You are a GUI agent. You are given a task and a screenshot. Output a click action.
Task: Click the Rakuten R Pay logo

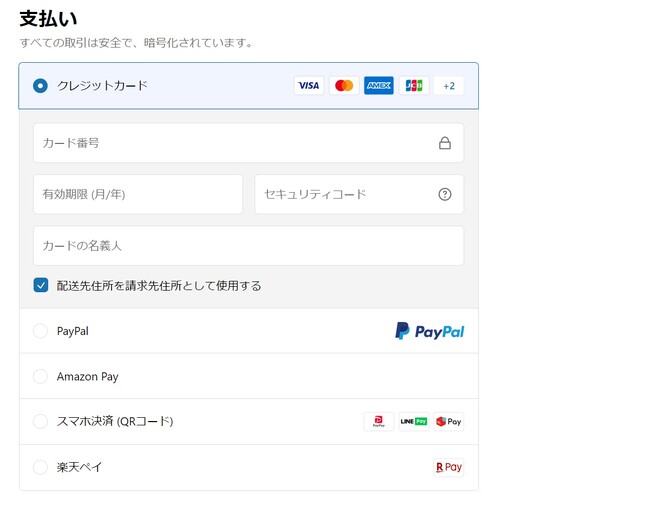pyautogui.click(x=448, y=467)
